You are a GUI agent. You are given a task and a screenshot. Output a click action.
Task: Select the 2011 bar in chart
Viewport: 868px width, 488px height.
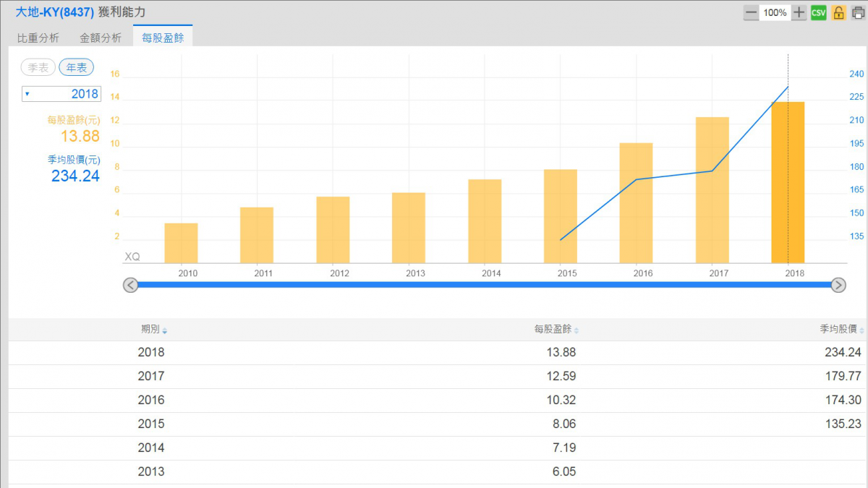[x=257, y=235]
